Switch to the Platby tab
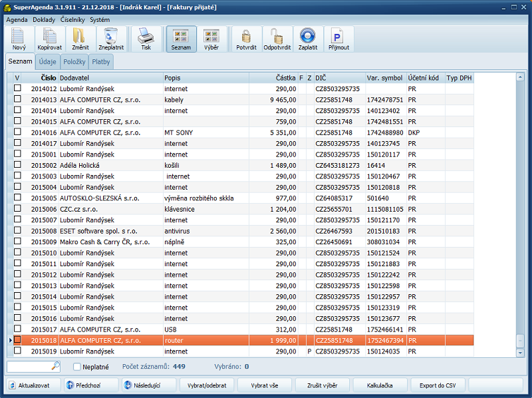532x398 pixels. point(101,62)
